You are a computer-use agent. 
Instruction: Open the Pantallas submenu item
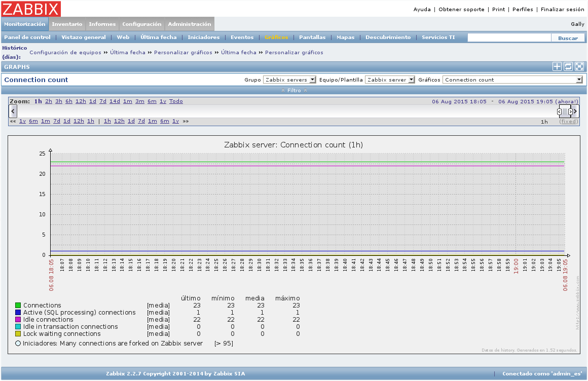click(x=312, y=37)
